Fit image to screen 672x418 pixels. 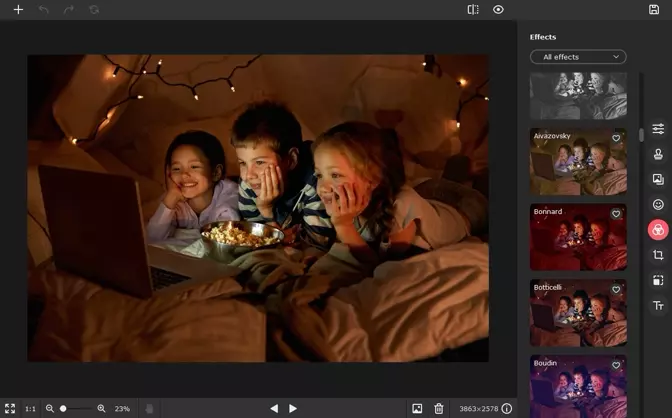(x=10, y=408)
